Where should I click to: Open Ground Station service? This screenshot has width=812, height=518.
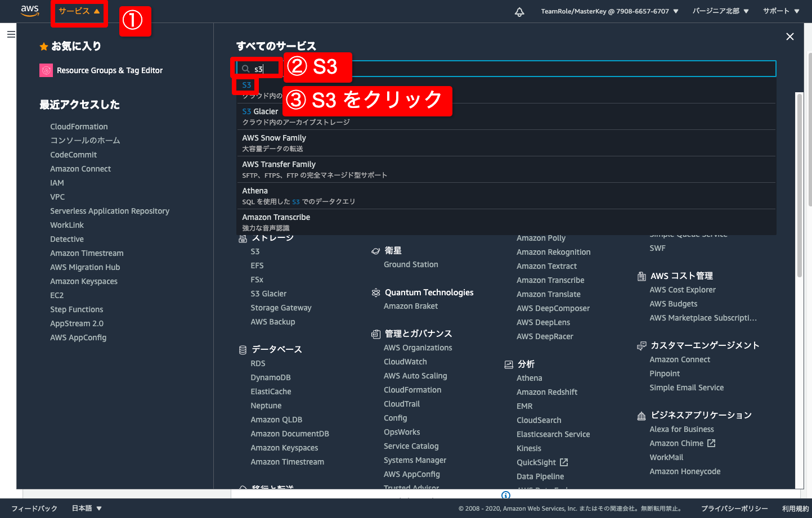tap(411, 264)
